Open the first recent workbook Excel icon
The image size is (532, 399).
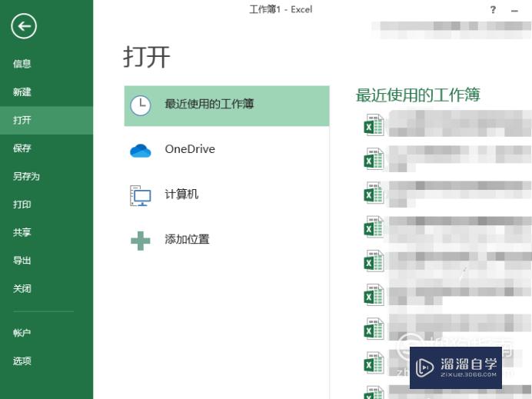(x=374, y=125)
